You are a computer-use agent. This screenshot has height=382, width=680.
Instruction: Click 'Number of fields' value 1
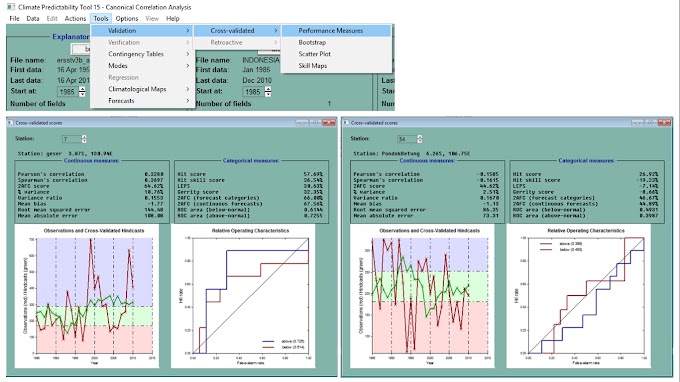(329, 104)
